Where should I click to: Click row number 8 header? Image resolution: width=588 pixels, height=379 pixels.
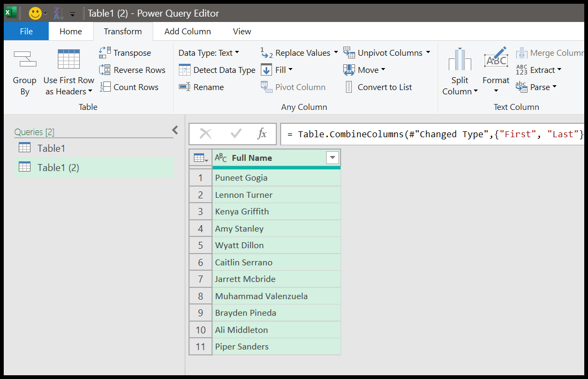click(201, 296)
